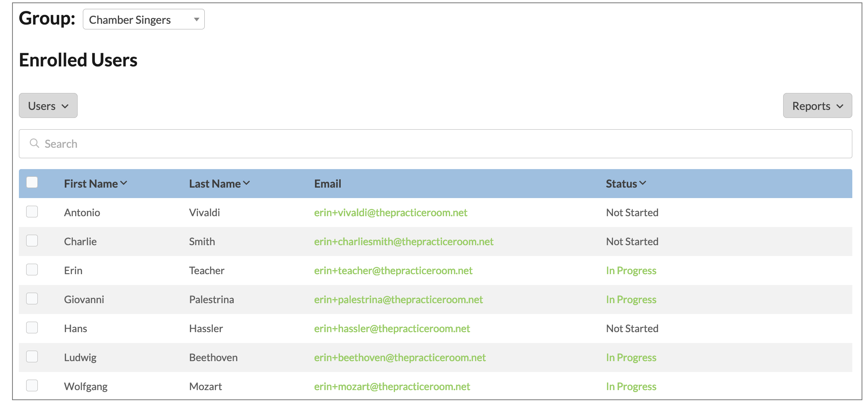Image resolution: width=868 pixels, height=405 pixels.
Task: Open the Chamber Singers group dropdown
Action: [x=144, y=19]
